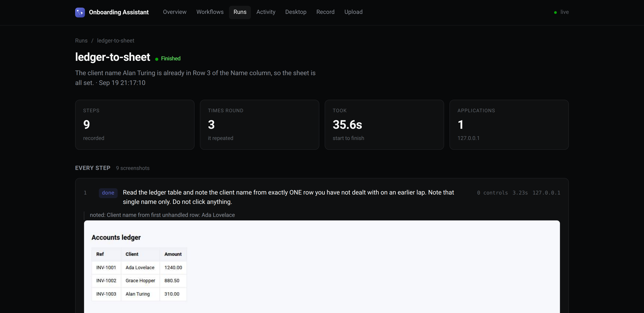Select the APPLICATIONS 1 card
The image size is (644, 313).
[509, 125]
